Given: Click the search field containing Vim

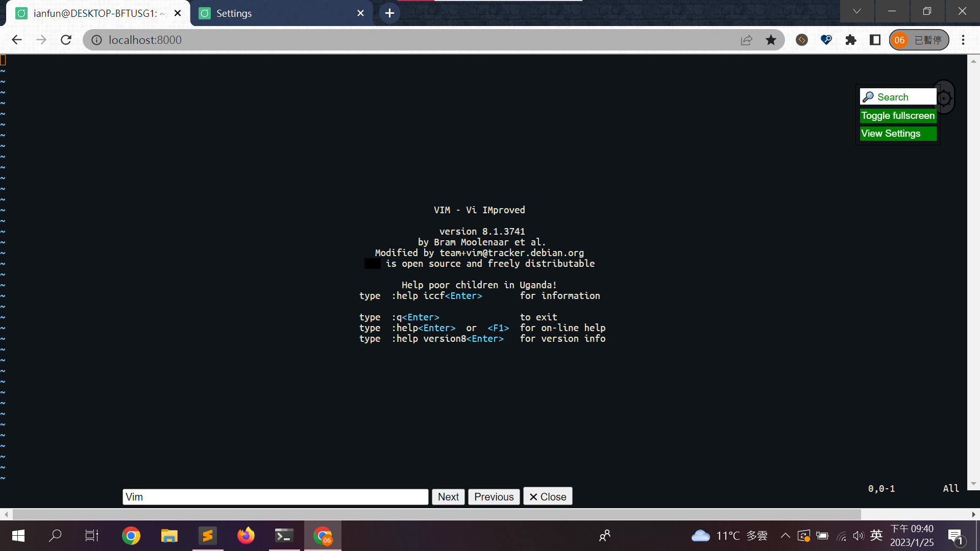Looking at the screenshot, I should (276, 497).
